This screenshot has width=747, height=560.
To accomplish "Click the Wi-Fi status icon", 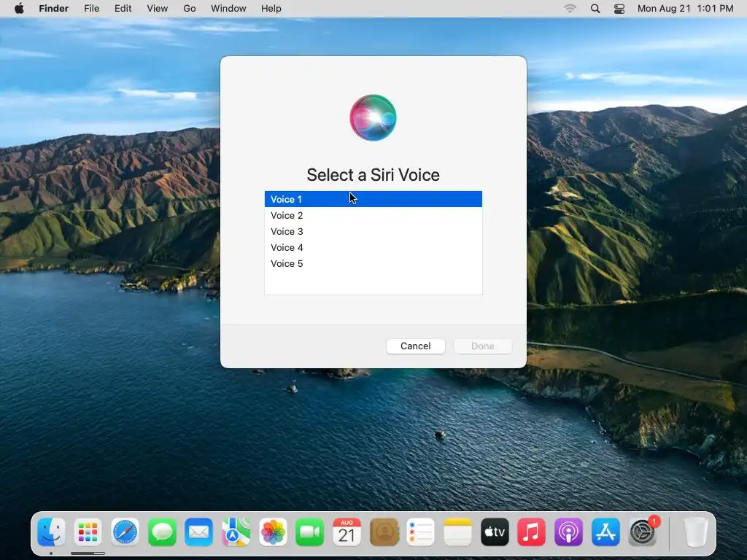I will [x=570, y=9].
